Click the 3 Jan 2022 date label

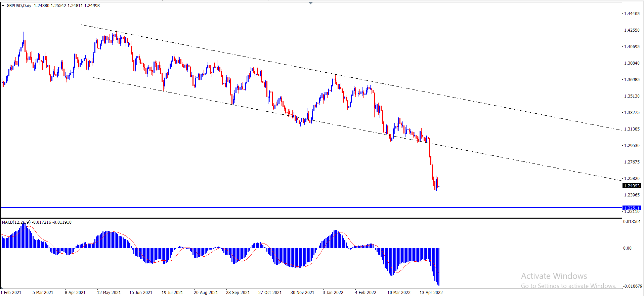pyautogui.click(x=333, y=293)
